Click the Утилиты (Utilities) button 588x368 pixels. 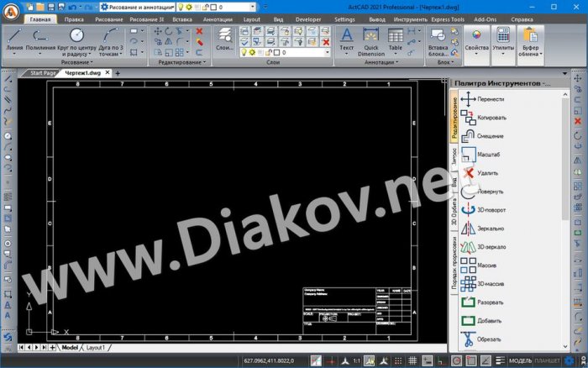coord(502,40)
